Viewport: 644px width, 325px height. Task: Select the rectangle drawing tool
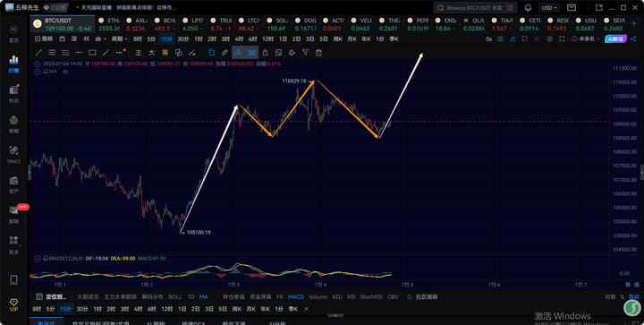[x=92, y=53]
